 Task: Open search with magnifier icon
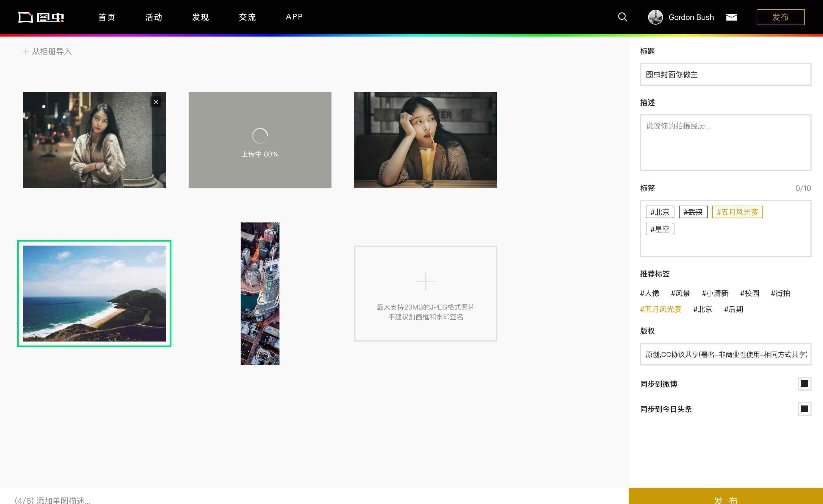(622, 17)
